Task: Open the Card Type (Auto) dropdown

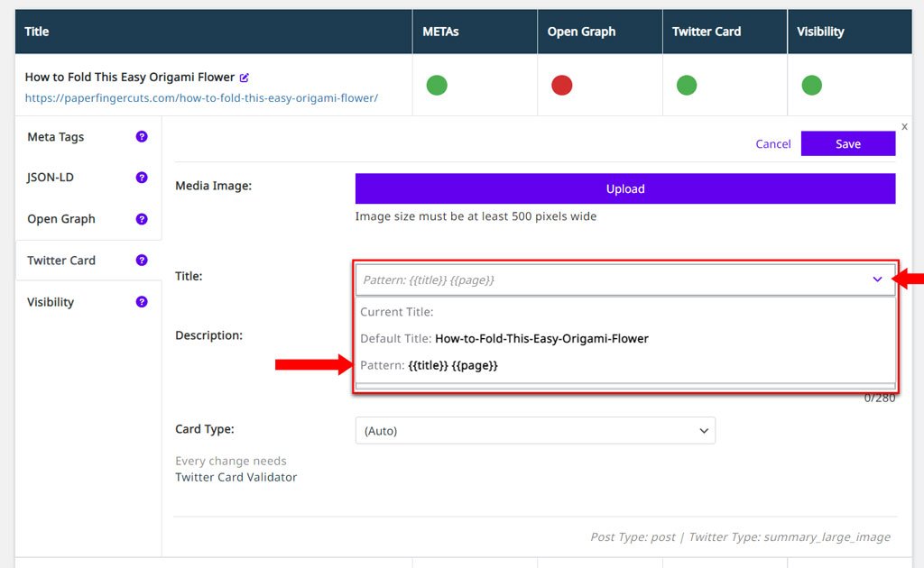Action: [535, 431]
